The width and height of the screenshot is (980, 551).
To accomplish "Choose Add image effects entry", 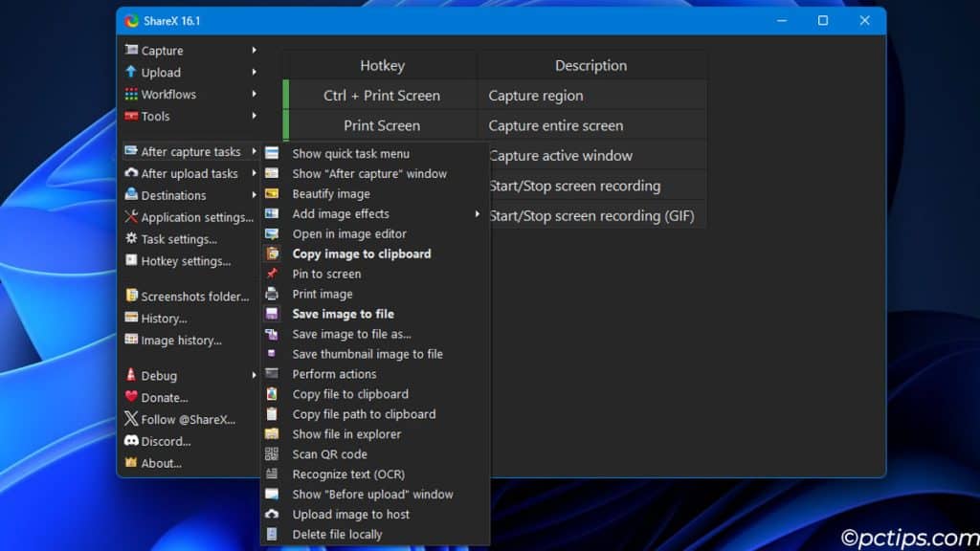I will (x=375, y=213).
